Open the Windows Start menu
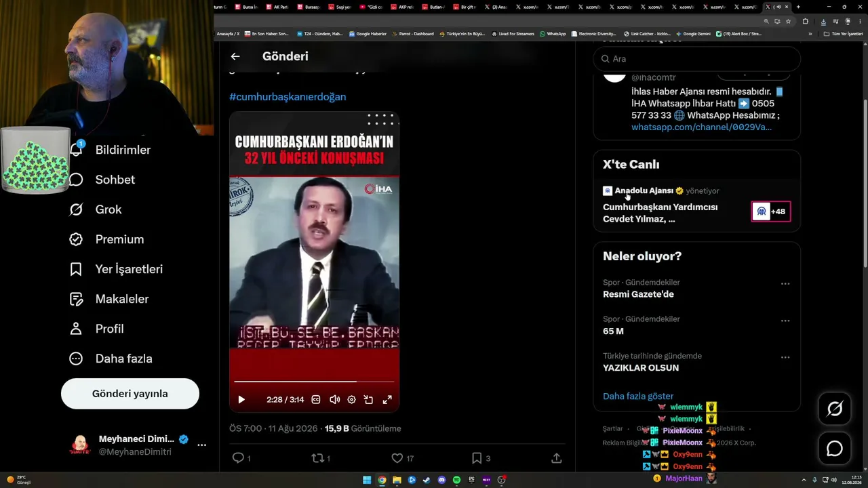This screenshot has height=488, width=868. 367,480
